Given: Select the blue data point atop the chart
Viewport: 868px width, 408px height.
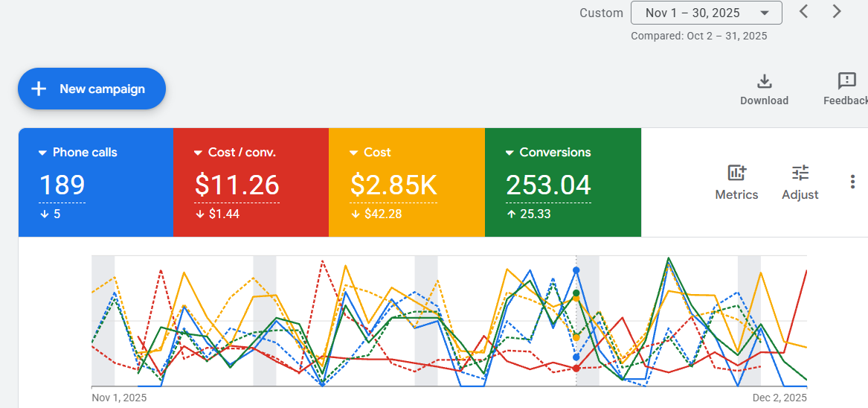Looking at the screenshot, I should (x=576, y=270).
